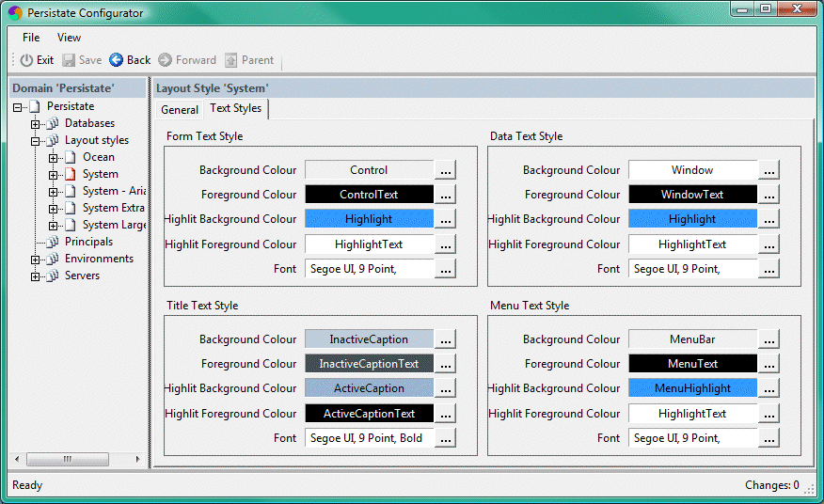This screenshot has width=824, height=504.
Task: Select the System Extra tree item
Action: point(114,208)
